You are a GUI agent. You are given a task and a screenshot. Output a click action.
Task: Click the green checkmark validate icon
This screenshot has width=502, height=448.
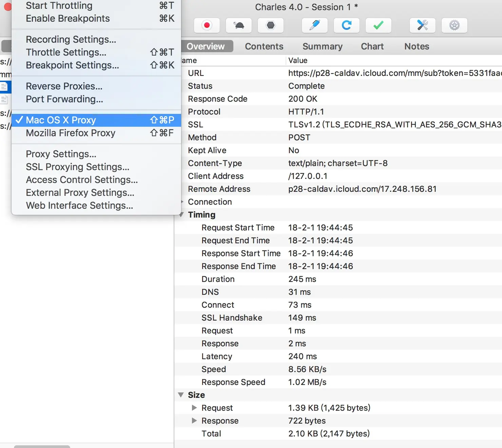click(379, 25)
